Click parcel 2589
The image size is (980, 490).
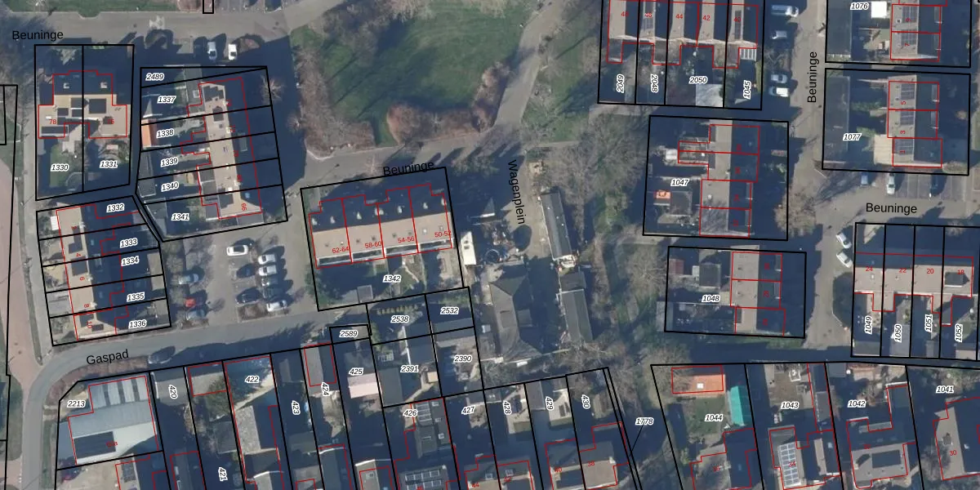click(349, 333)
